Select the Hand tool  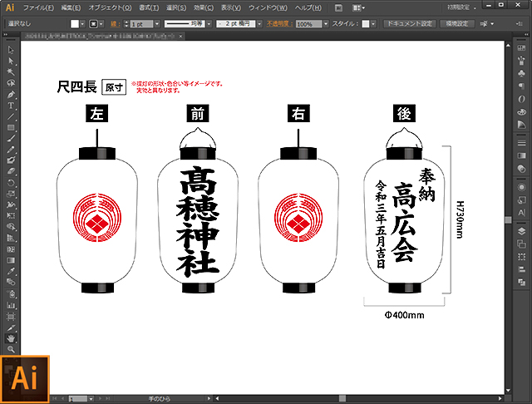click(x=11, y=338)
